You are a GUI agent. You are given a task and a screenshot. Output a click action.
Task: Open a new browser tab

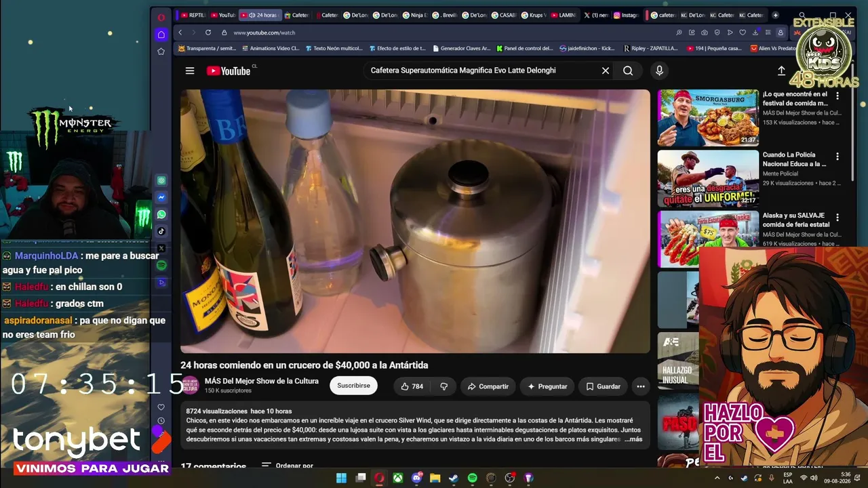[x=776, y=15]
